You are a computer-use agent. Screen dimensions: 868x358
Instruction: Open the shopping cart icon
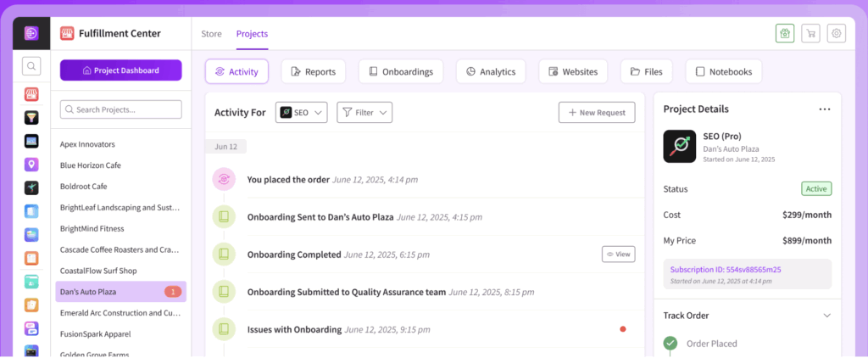(810, 33)
